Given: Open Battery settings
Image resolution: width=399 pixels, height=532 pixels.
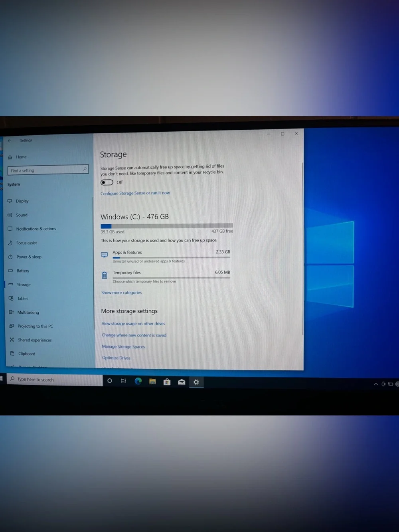Looking at the screenshot, I should coord(19,271).
